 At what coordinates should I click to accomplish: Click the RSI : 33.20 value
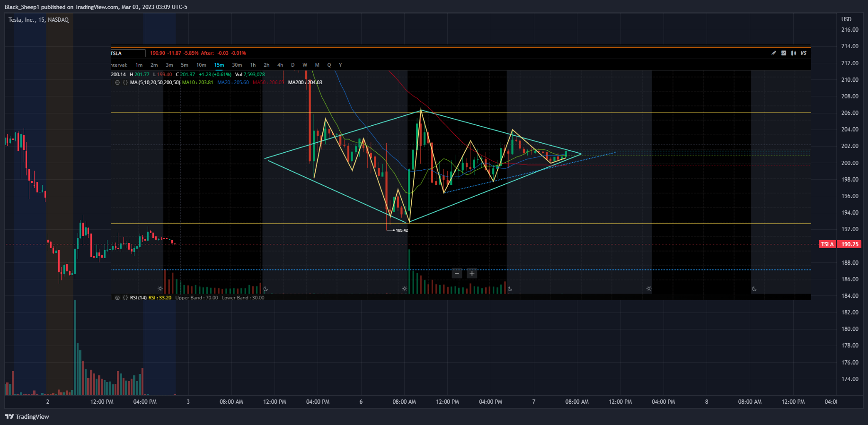160,298
